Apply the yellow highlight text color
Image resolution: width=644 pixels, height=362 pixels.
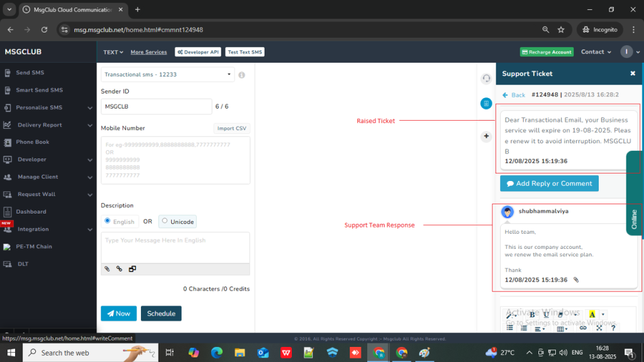[592, 315]
